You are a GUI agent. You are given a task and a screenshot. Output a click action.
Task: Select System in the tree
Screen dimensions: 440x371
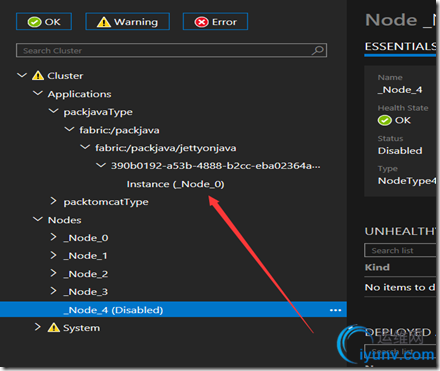[82, 328]
